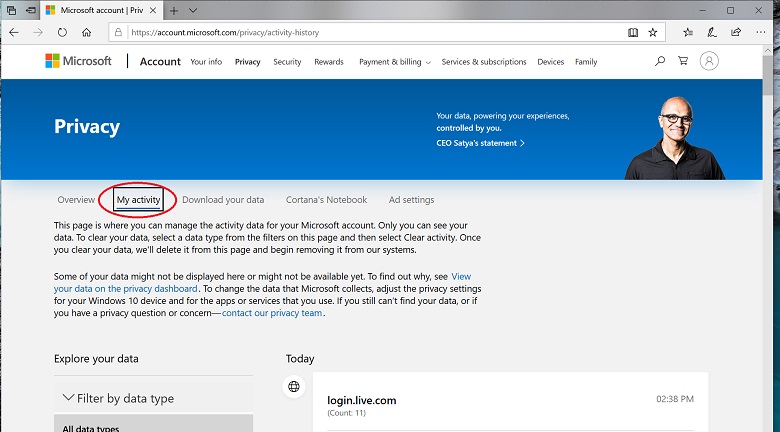Click the Account heading link
This screenshot has width=780, height=432.
tap(160, 62)
